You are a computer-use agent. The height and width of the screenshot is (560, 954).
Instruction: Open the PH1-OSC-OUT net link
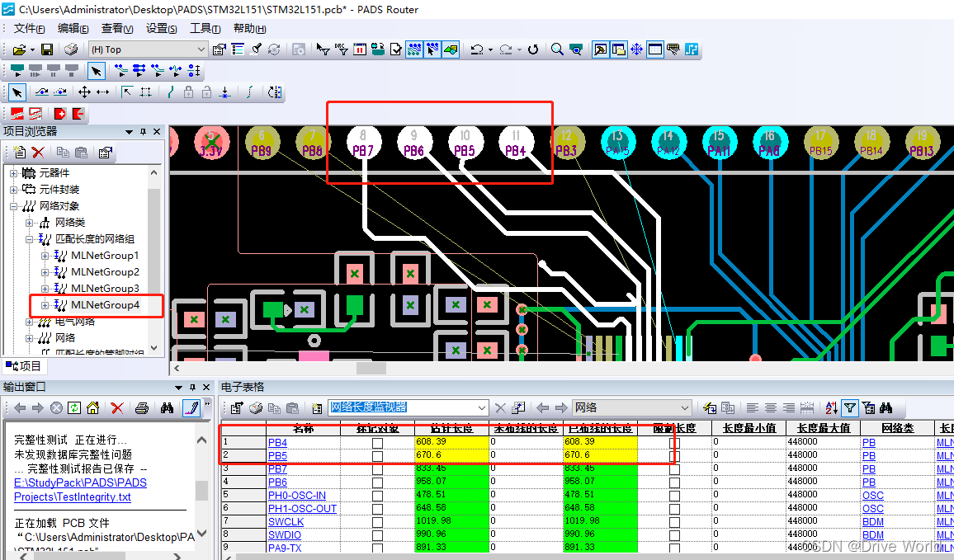pyautogui.click(x=302, y=508)
